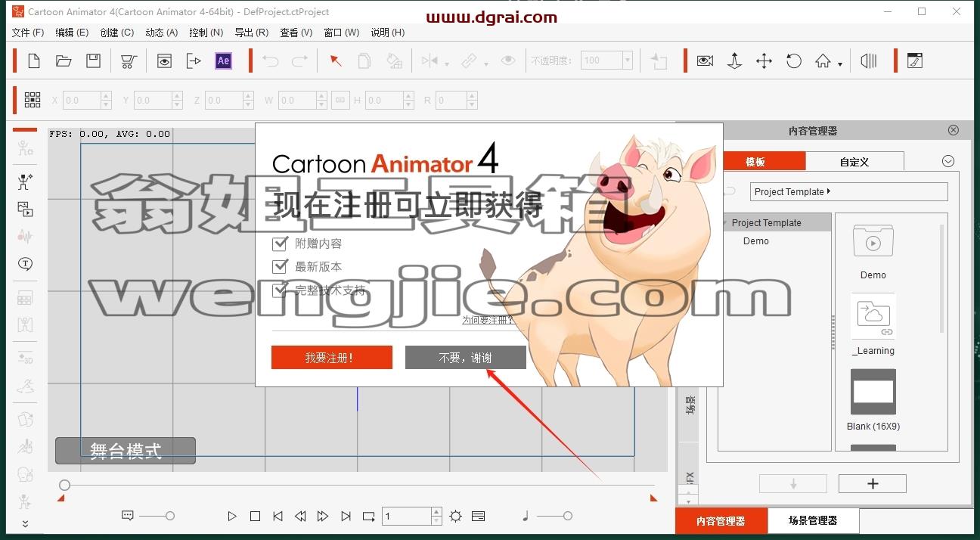Open the content manager circled chevron menu
The image size is (980, 540).
pos(948,161)
